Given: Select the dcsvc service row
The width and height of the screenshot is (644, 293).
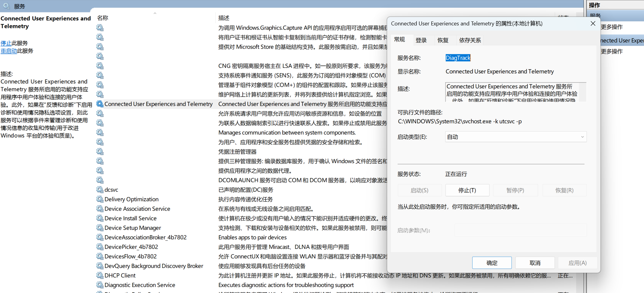Looking at the screenshot, I should (x=111, y=190).
